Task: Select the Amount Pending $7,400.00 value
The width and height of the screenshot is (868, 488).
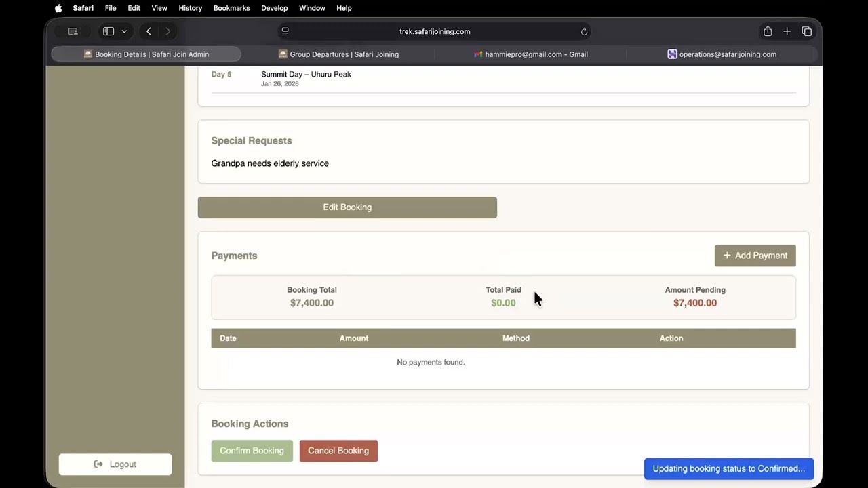Action: coord(695,303)
